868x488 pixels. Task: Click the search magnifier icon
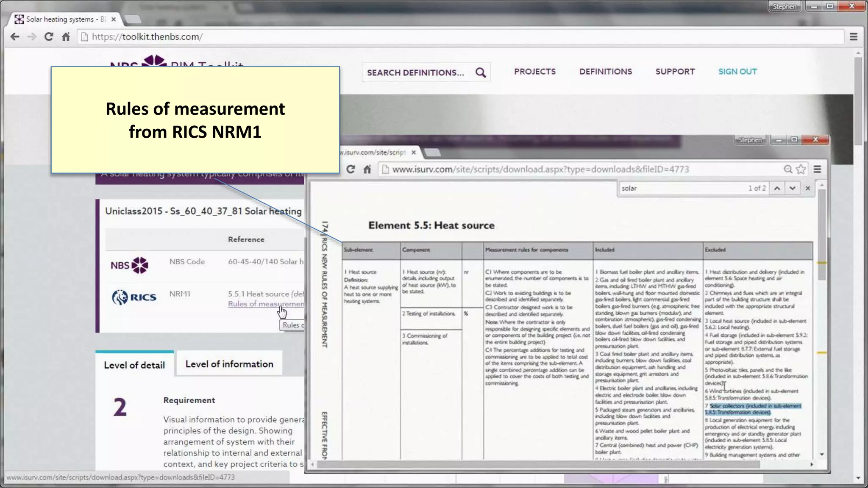[x=481, y=72]
